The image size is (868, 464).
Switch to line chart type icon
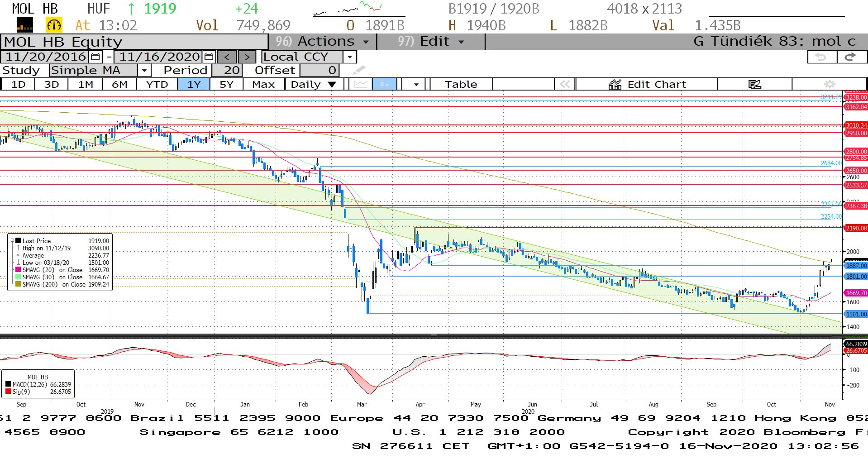pos(361,84)
